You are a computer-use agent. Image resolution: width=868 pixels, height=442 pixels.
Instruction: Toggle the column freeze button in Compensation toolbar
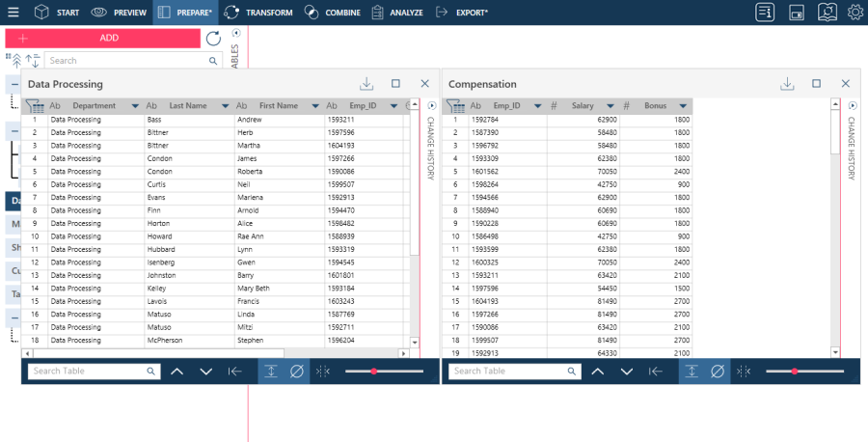[744, 372]
